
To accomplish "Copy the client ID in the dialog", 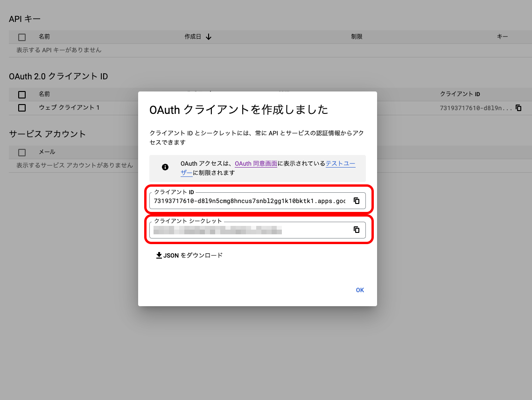I will [357, 201].
